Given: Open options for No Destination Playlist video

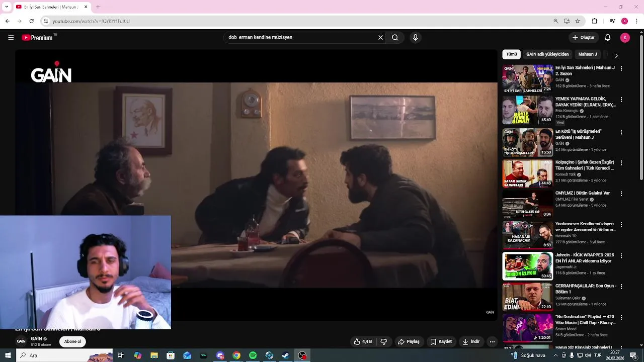Looking at the screenshot, I should (x=621, y=318).
